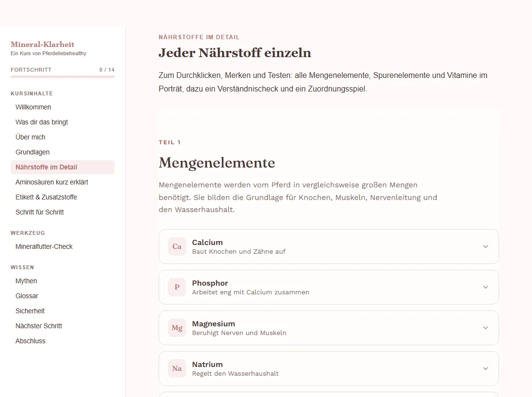This screenshot has width=532, height=397.
Task: Click the Mg symbol badge for Magnesium
Action: tap(177, 328)
